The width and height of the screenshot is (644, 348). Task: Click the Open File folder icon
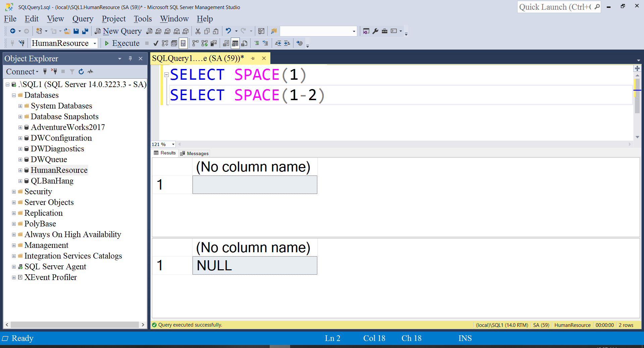67,31
